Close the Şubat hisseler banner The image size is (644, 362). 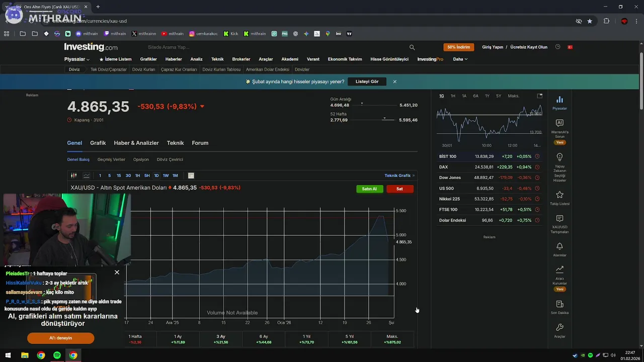point(395,81)
